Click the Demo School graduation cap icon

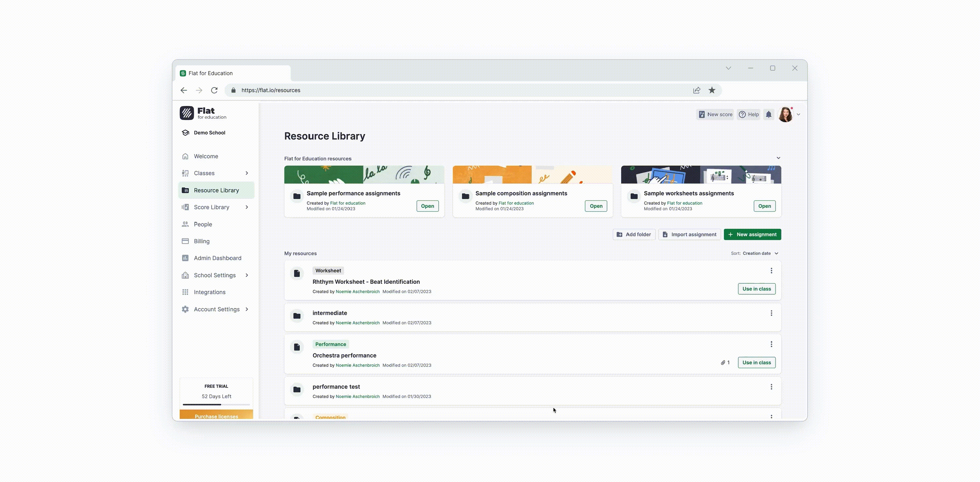click(186, 132)
